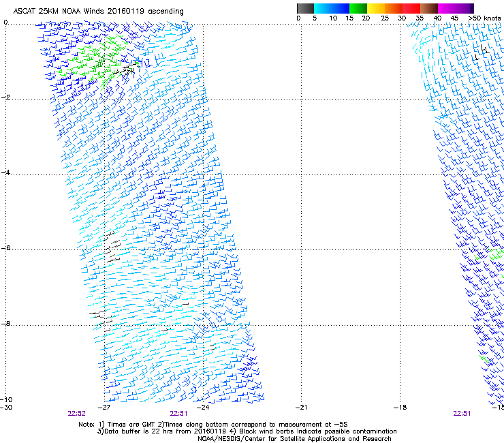Click latitude axis label '-6'
504x443 pixels.
click(x=5, y=248)
